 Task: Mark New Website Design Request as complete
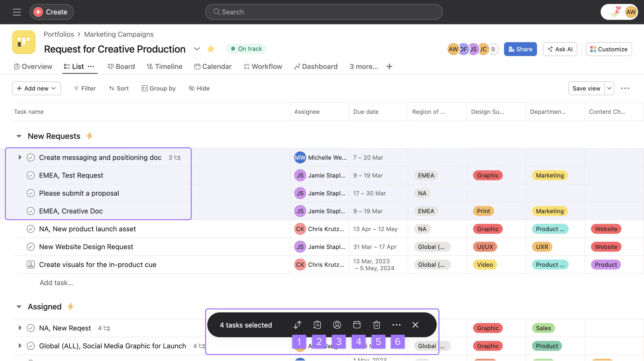pyautogui.click(x=31, y=247)
